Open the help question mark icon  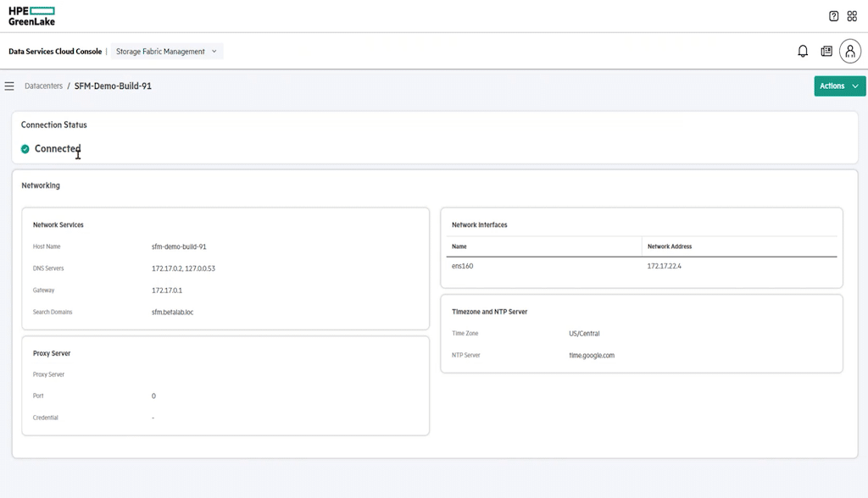coord(834,16)
